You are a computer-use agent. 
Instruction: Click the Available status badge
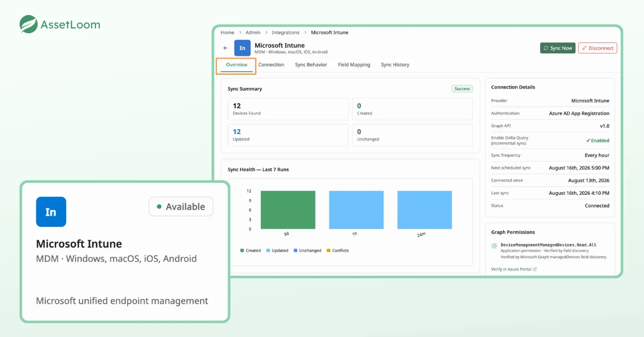181,207
